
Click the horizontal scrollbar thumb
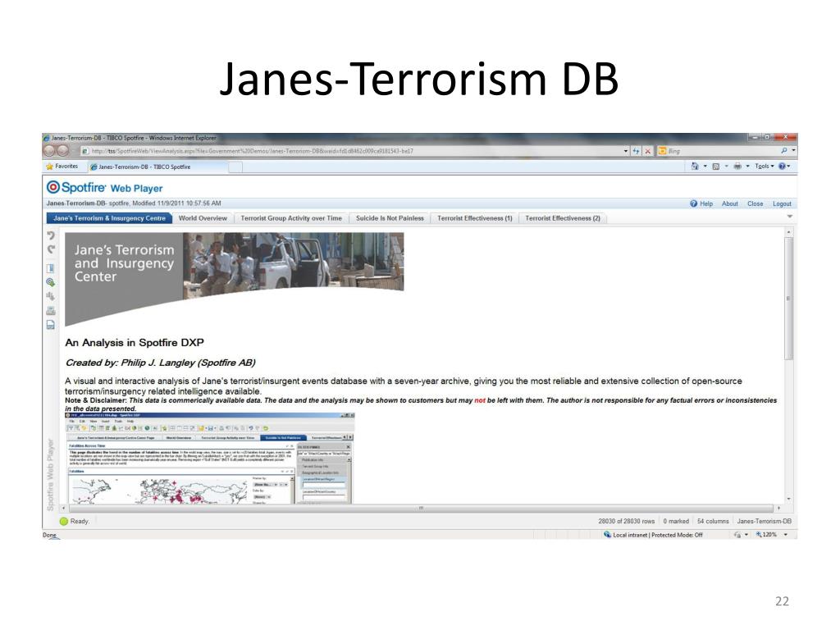point(421,508)
